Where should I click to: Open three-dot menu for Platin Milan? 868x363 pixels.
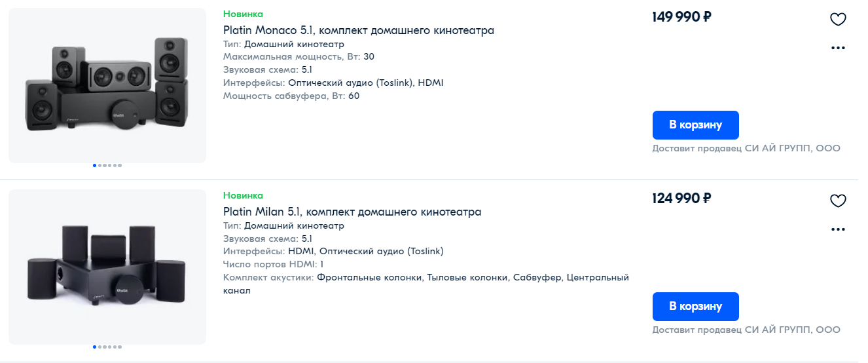point(838,229)
